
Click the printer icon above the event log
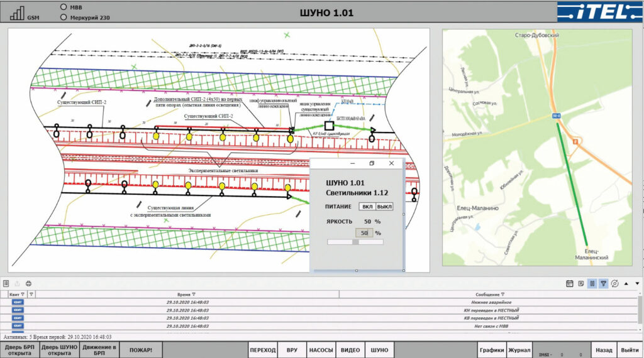28,284
